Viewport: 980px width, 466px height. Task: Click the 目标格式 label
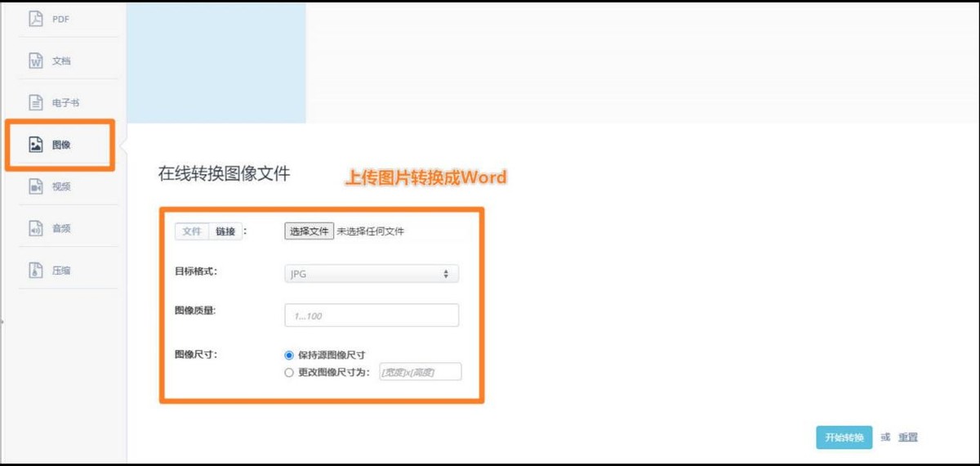[195, 271]
